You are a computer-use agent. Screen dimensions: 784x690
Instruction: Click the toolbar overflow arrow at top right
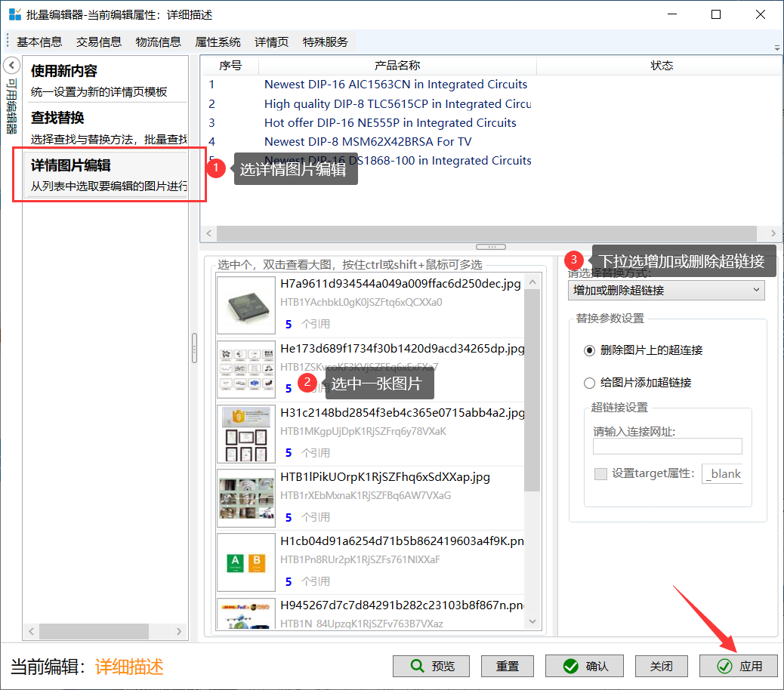click(x=777, y=48)
